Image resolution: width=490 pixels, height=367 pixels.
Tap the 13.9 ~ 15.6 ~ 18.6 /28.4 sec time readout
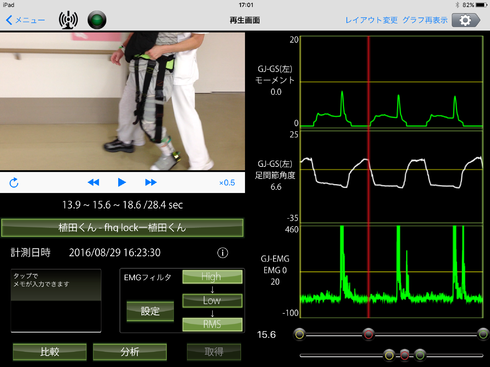coord(122,205)
